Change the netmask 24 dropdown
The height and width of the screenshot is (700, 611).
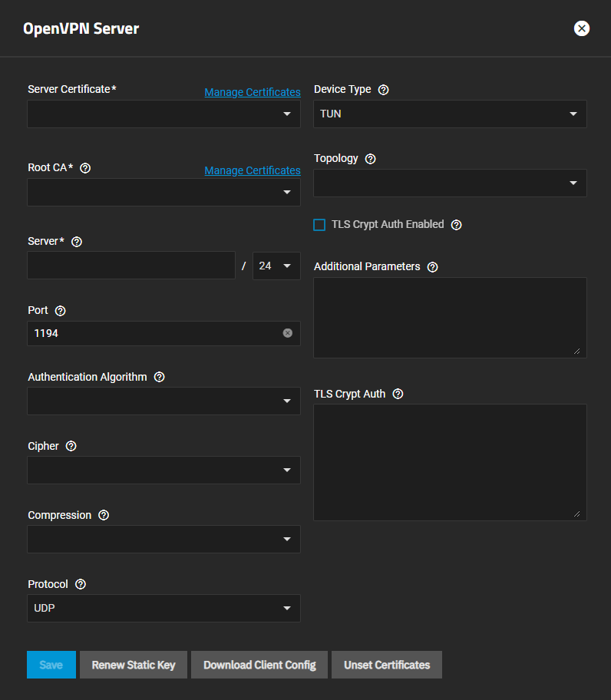coord(276,266)
